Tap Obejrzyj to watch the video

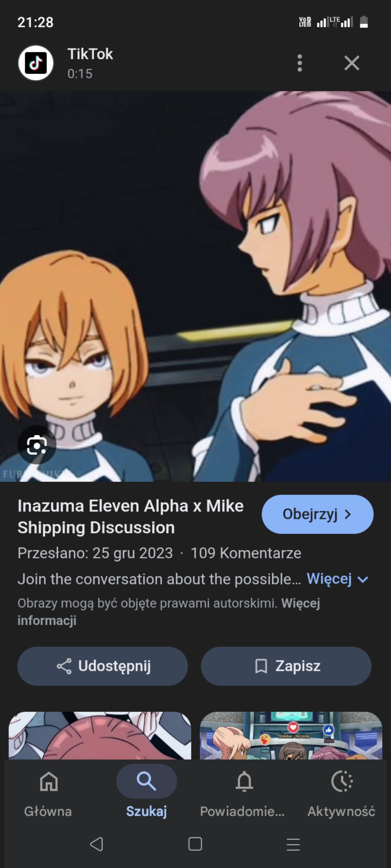318,514
